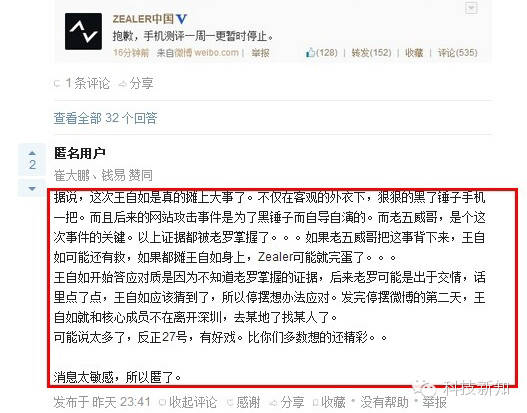View all answers via 查看全部 32 个回答
Viewport: 527px width, 413px height.
pos(106,118)
